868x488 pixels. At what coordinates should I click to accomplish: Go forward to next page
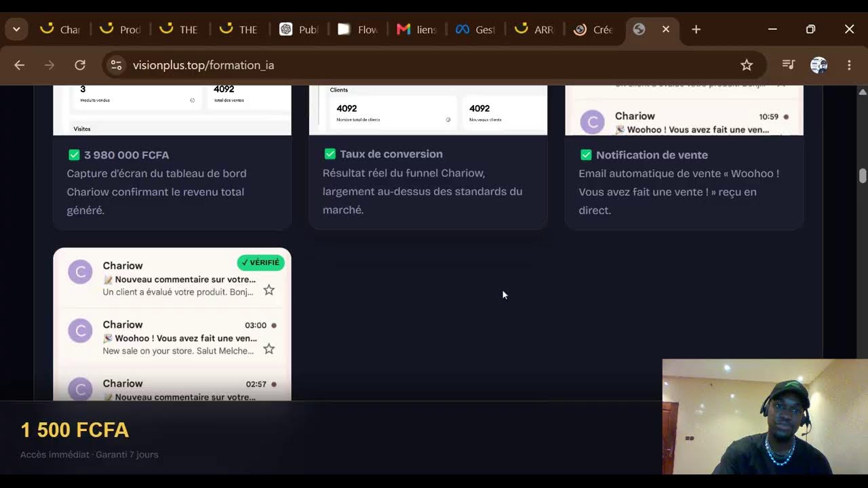(x=50, y=65)
